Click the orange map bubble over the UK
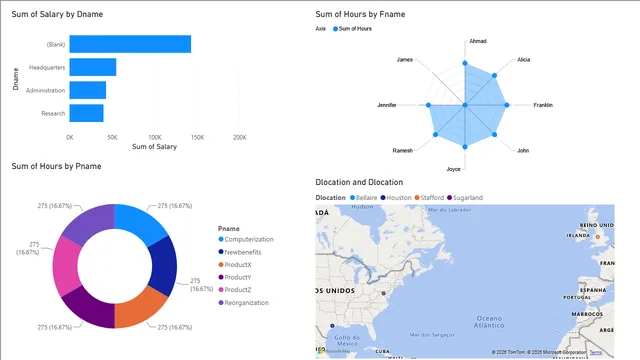Image resolution: width=640 pixels, height=360 pixels. tap(598, 237)
